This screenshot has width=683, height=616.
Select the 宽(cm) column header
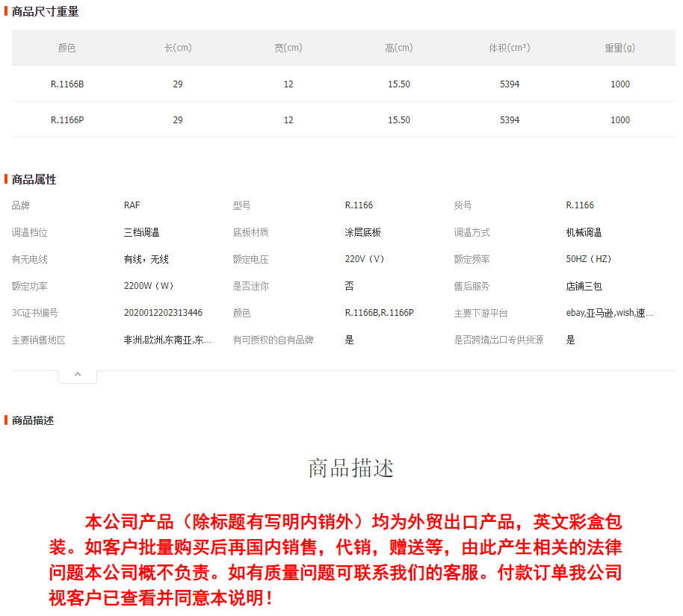point(288,47)
